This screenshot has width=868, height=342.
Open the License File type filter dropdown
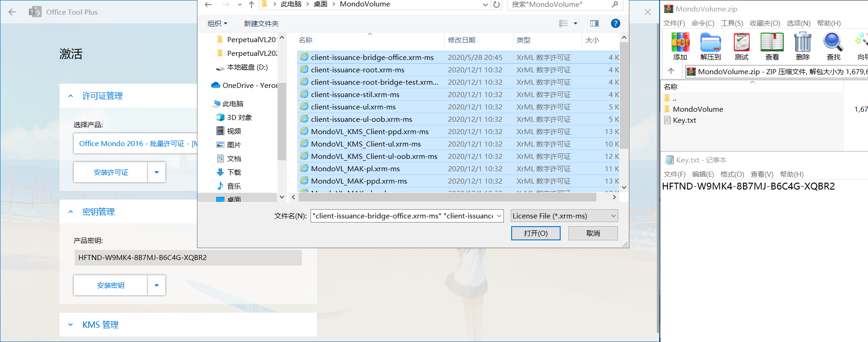point(564,216)
